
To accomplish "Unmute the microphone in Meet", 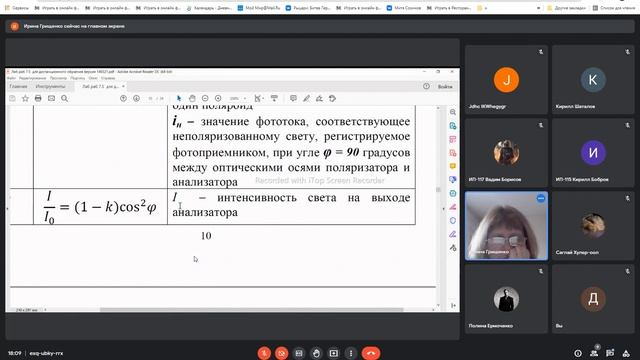I will (264, 353).
